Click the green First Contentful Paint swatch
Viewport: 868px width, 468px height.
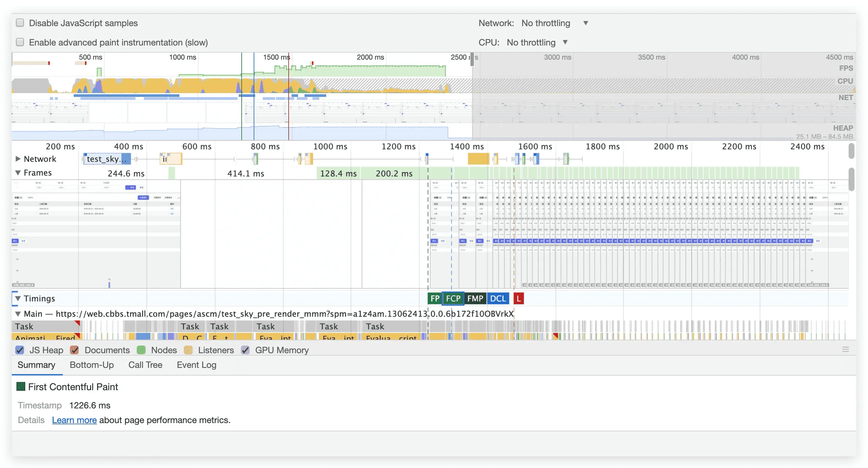pos(21,386)
